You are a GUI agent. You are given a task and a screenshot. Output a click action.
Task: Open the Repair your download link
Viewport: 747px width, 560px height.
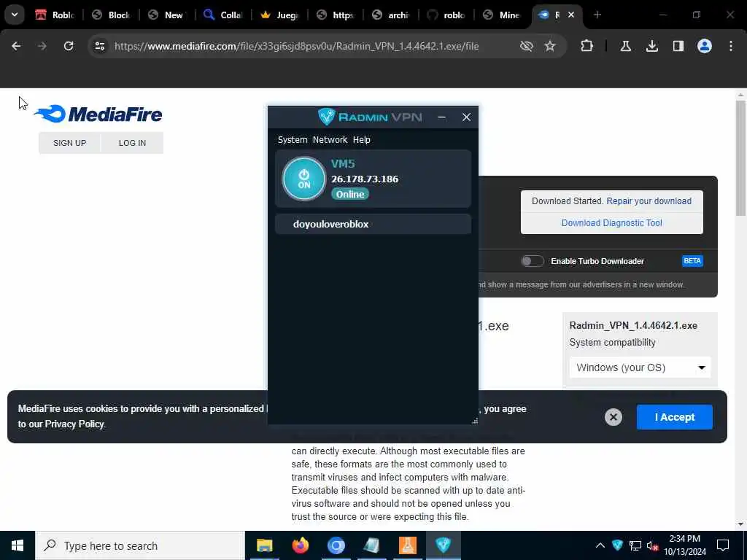[649, 201]
